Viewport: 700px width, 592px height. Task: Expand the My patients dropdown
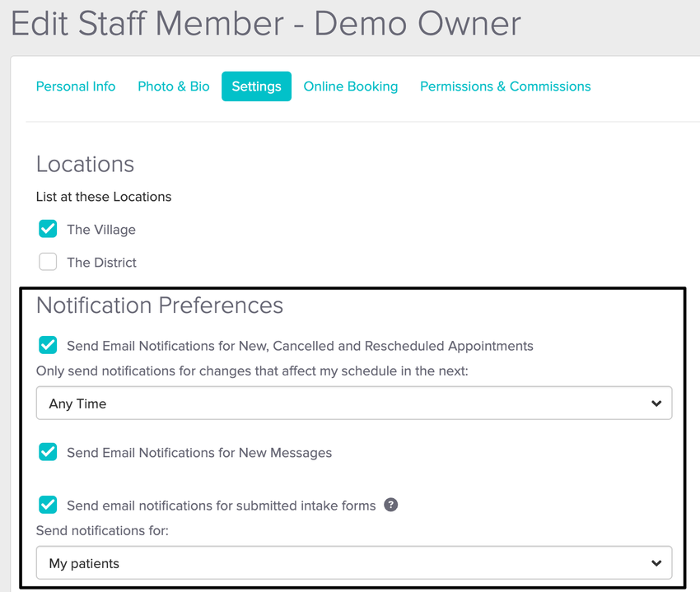(354, 563)
